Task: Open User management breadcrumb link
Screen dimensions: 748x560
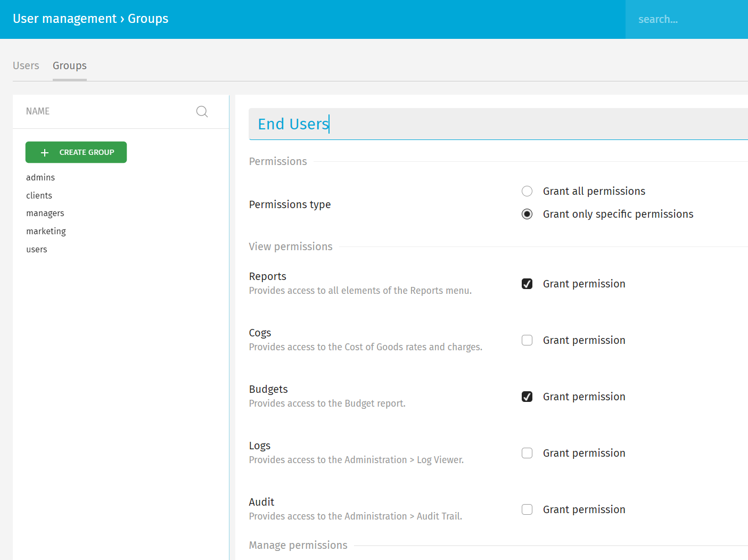Action: point(64,19)
